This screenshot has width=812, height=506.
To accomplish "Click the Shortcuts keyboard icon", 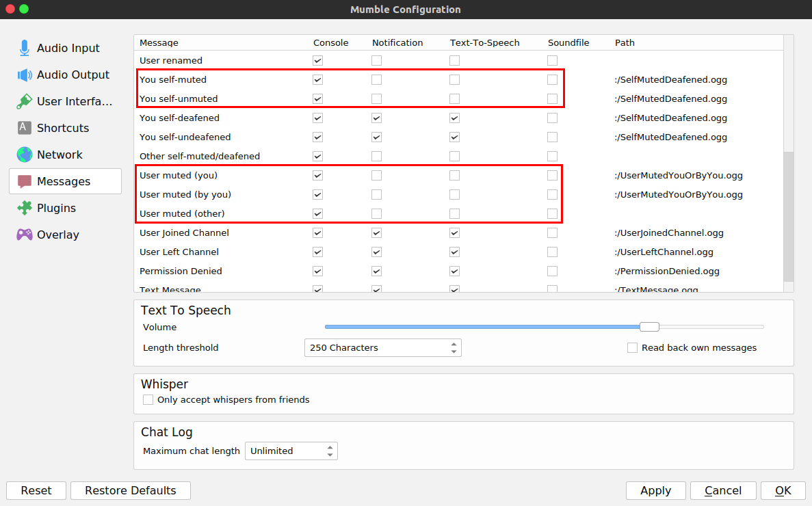I will 25,128.
